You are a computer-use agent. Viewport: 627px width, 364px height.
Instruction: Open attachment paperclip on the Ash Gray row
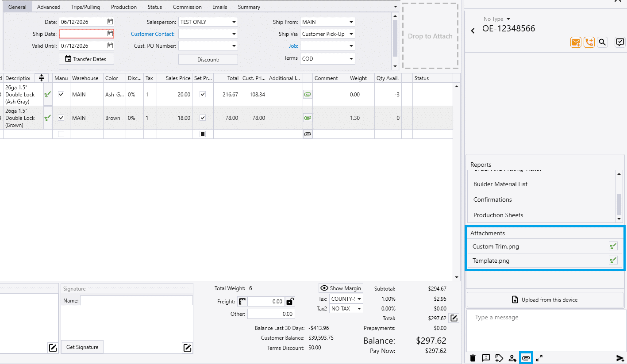[x=308, y=95]
